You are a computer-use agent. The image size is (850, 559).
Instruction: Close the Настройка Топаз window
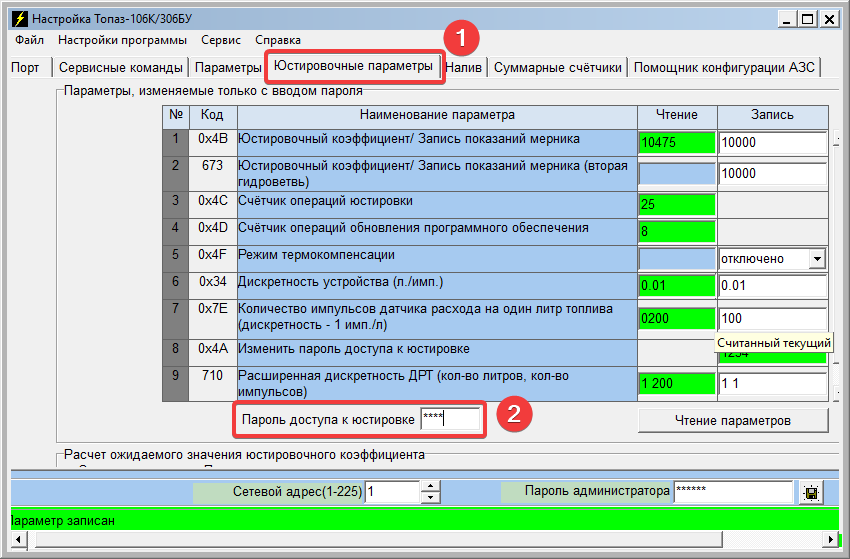coord(829,20)
